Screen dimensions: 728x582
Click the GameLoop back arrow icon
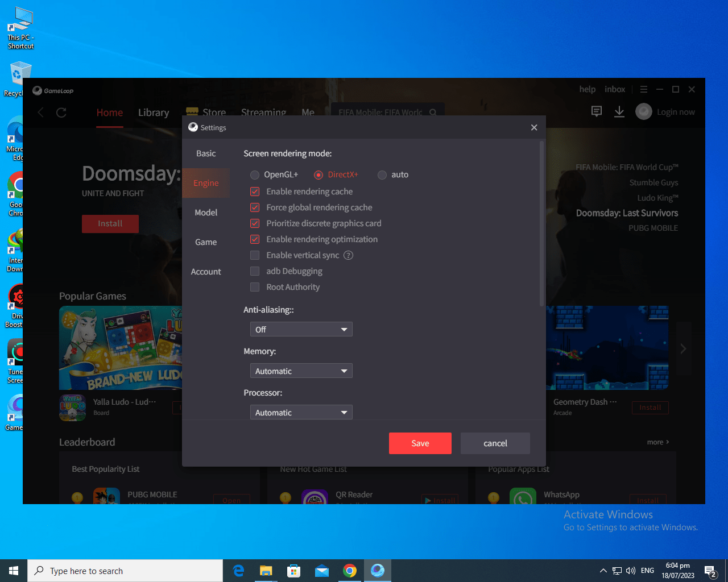40,112
